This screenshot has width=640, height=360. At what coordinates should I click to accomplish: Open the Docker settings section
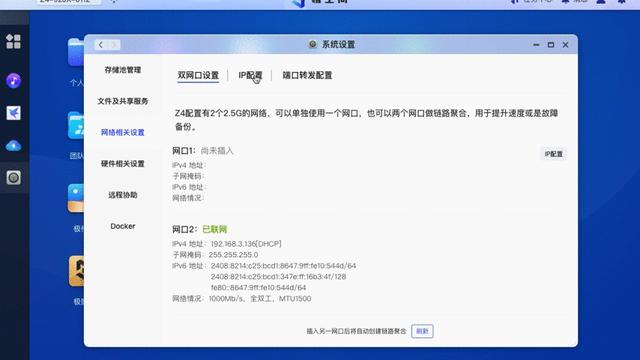(122, 226)
